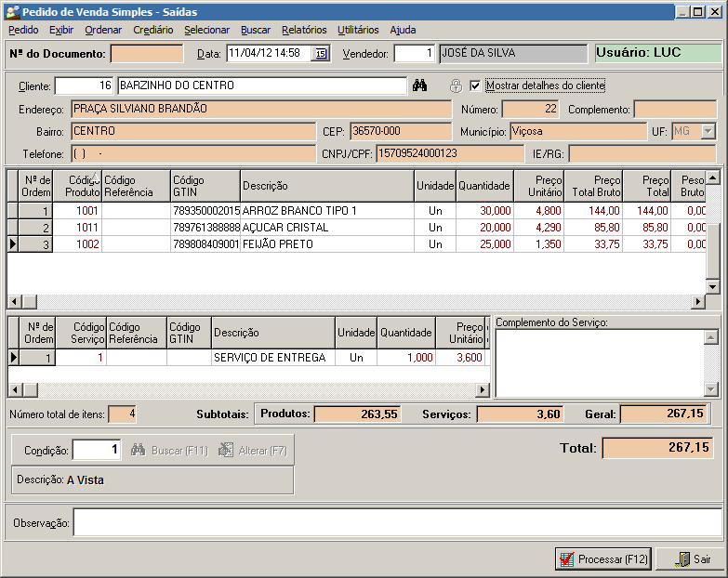Toggle Mostrar detalhes do cliente checkbox
728x578 pixels.
476,86
